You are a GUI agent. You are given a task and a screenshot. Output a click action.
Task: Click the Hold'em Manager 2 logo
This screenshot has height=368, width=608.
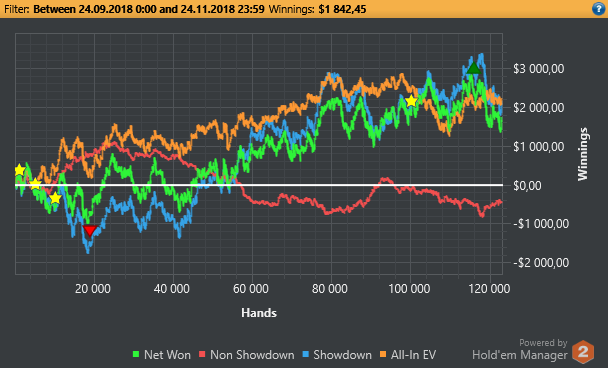point(583,352)
